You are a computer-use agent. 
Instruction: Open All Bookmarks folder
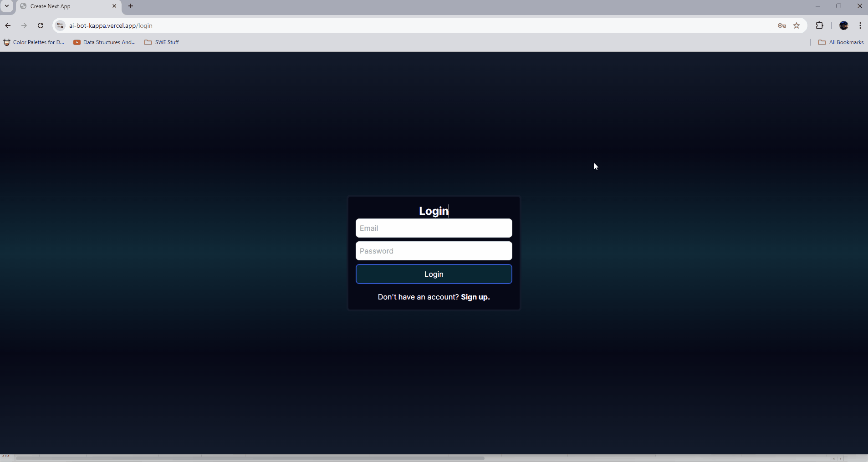pyautogui.click(x=841, y=42)
